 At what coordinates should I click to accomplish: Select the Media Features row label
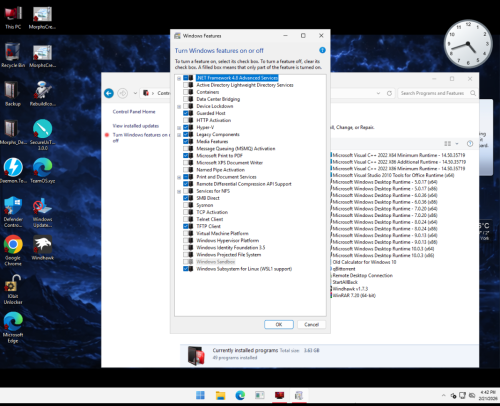(x=212, y=142)
